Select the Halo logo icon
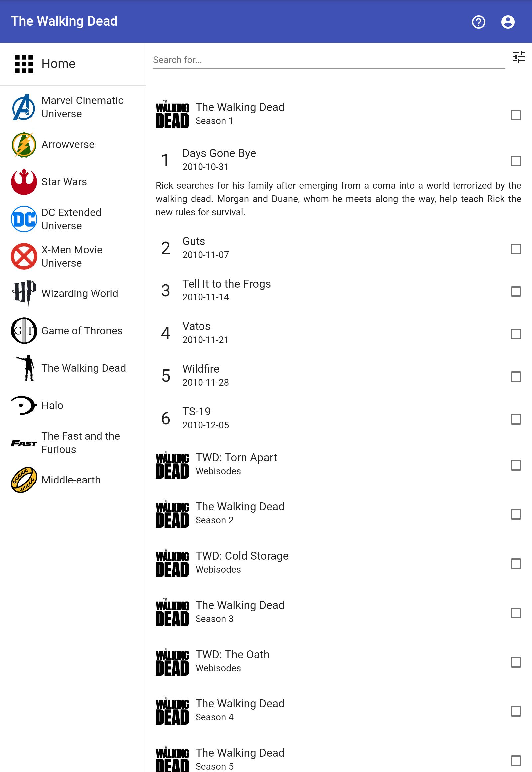 click(x=24, y=405)
